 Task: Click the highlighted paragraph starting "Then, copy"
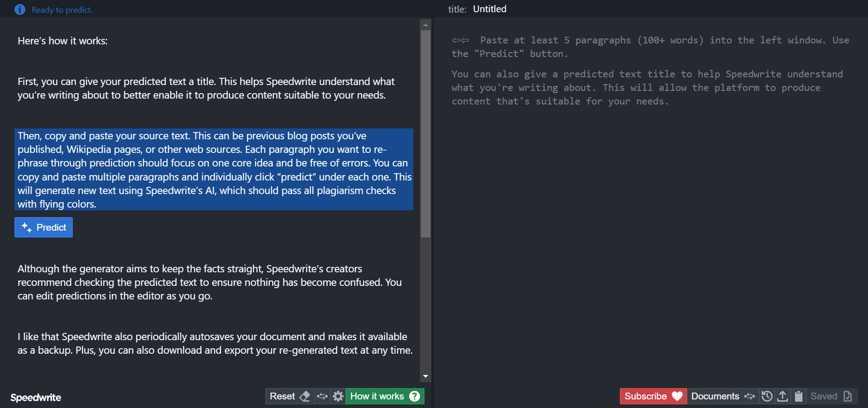pos(213,170)
